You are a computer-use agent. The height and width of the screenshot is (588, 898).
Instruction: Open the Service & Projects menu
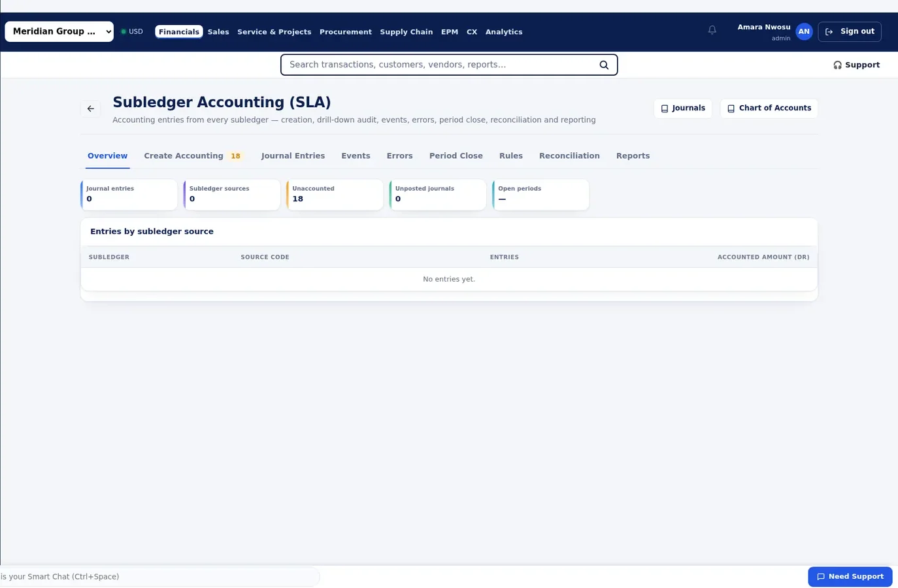(x=274, y=31)
